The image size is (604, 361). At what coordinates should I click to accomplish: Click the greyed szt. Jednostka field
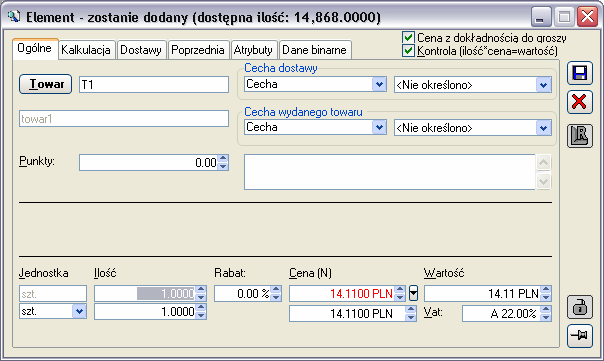53,294
